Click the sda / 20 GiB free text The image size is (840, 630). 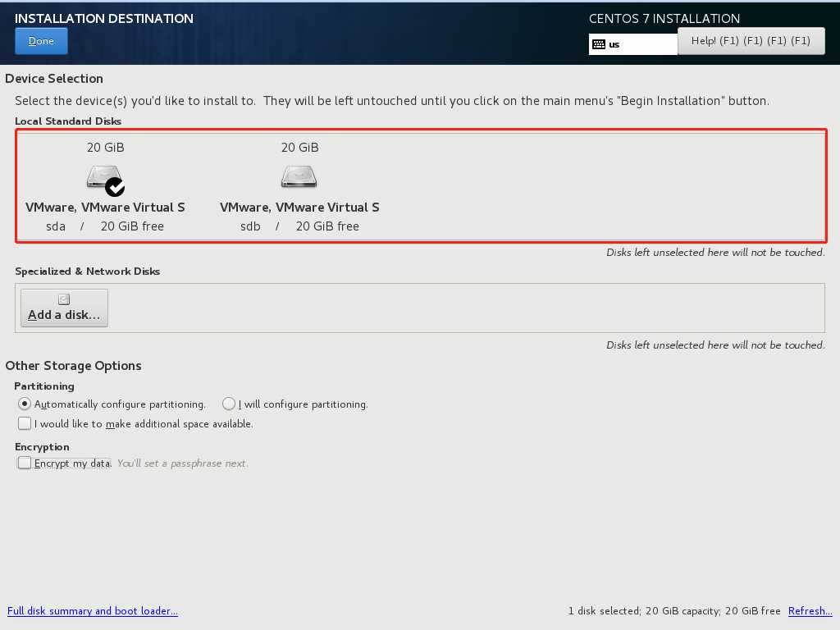105,226
